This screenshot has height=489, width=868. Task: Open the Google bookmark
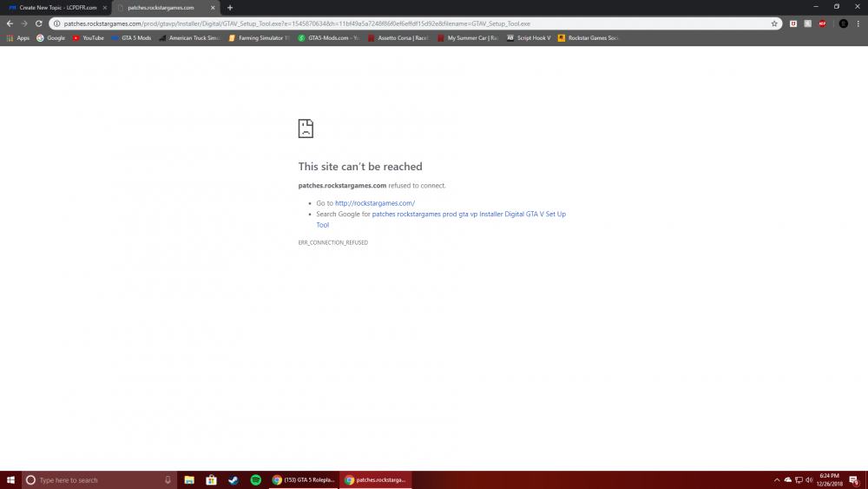[x=51, y=38]
